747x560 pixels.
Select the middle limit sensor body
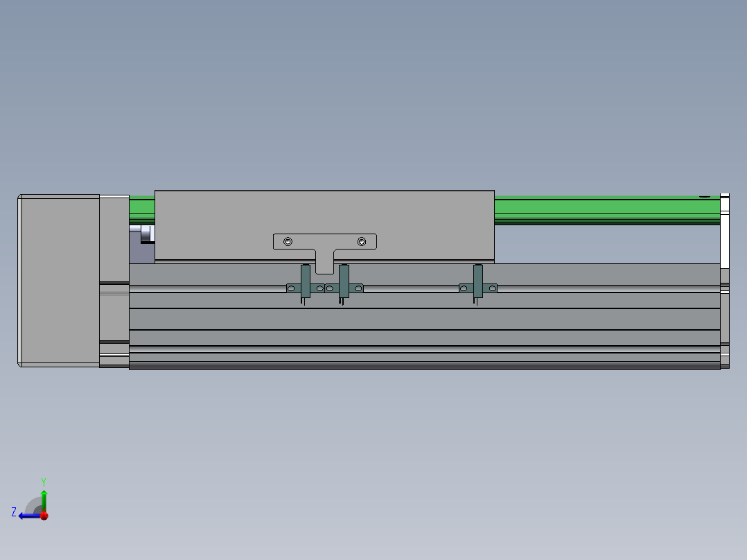(x=344, y=281)
